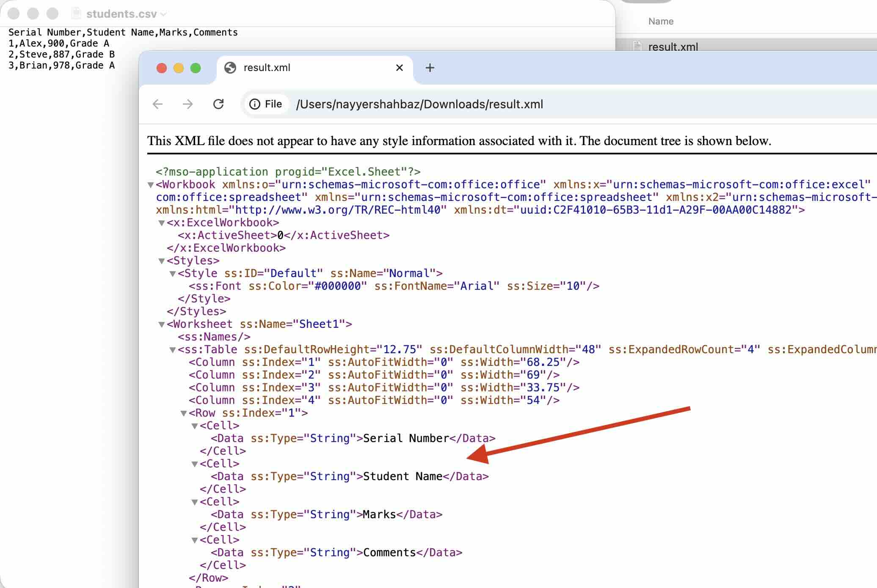Select the result.xml file icon in Finder
Viewport: 877px width, 588px height.
[637, 47]
